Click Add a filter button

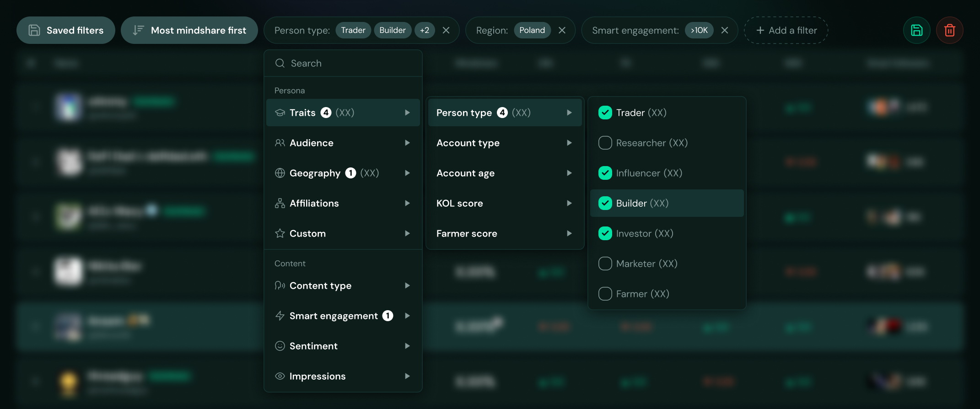tap(786, 30)
